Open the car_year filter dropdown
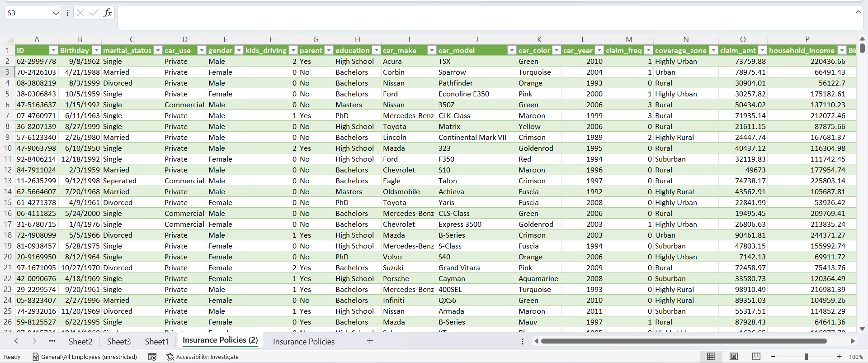 [599, 50]
